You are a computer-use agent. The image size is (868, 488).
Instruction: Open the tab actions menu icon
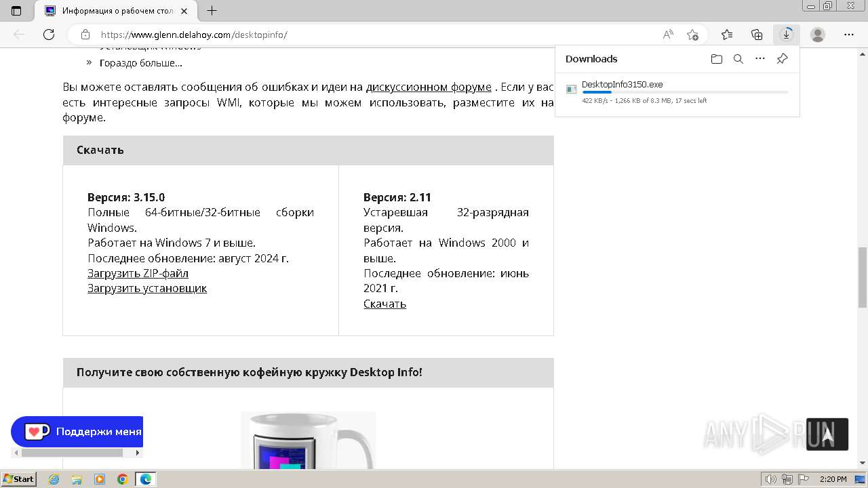click(x=16, y=11)
